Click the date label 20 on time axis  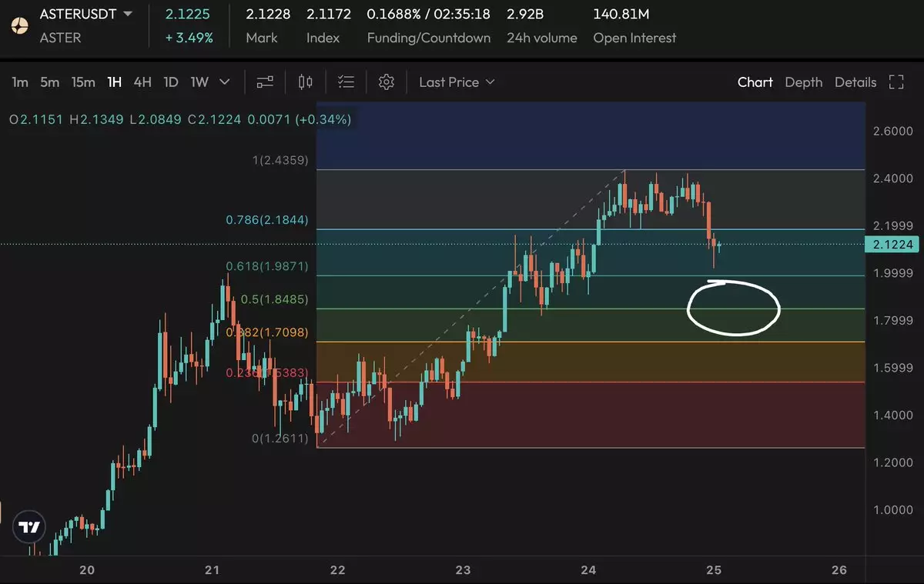87,570
